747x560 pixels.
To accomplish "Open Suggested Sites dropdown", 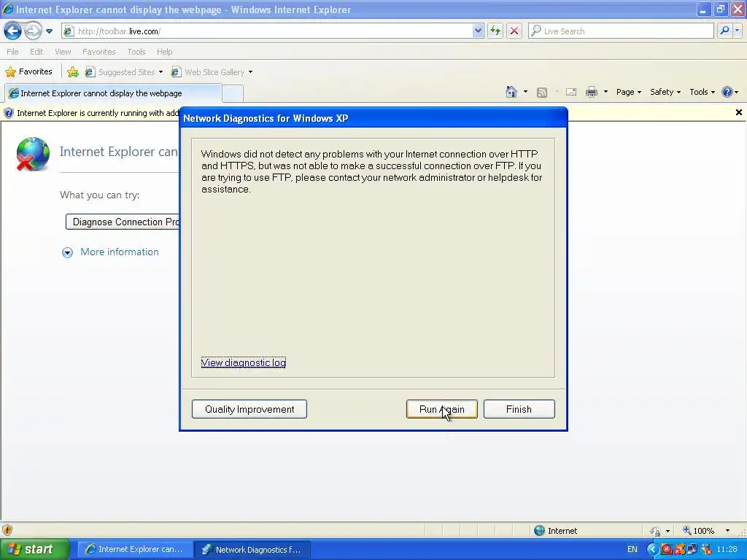I will tap(124, 72).
